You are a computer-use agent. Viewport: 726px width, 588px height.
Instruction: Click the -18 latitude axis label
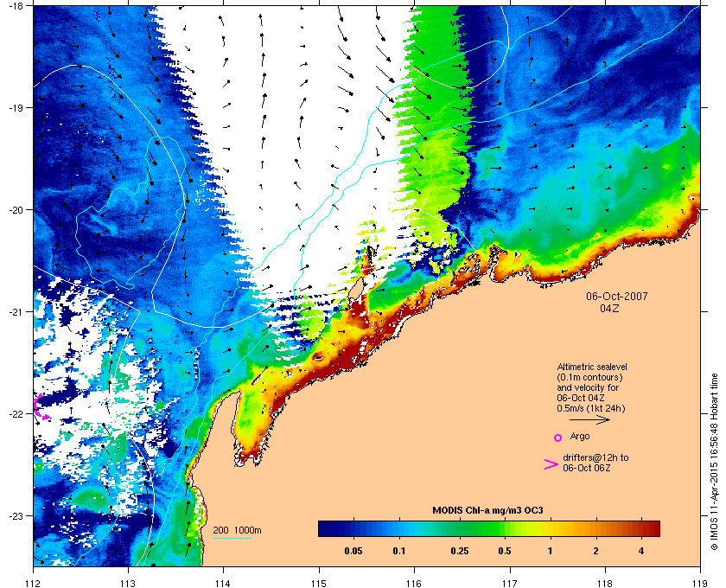pos(16,5)
